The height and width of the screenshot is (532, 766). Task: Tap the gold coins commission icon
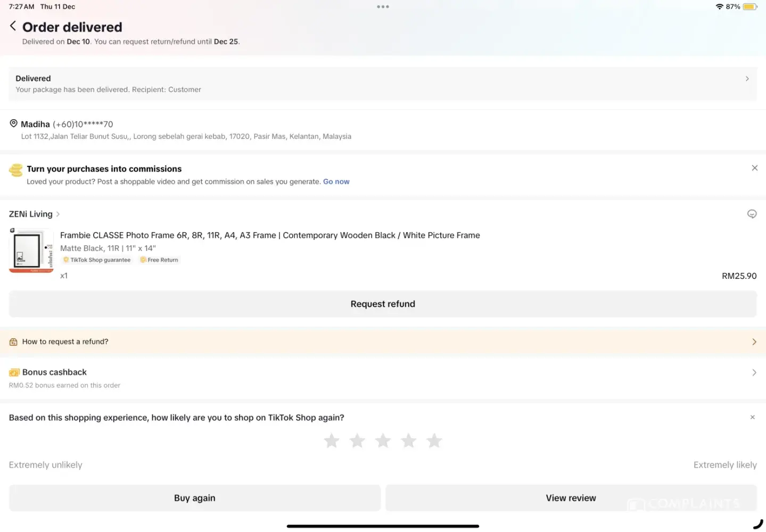[x=16, y=170]
